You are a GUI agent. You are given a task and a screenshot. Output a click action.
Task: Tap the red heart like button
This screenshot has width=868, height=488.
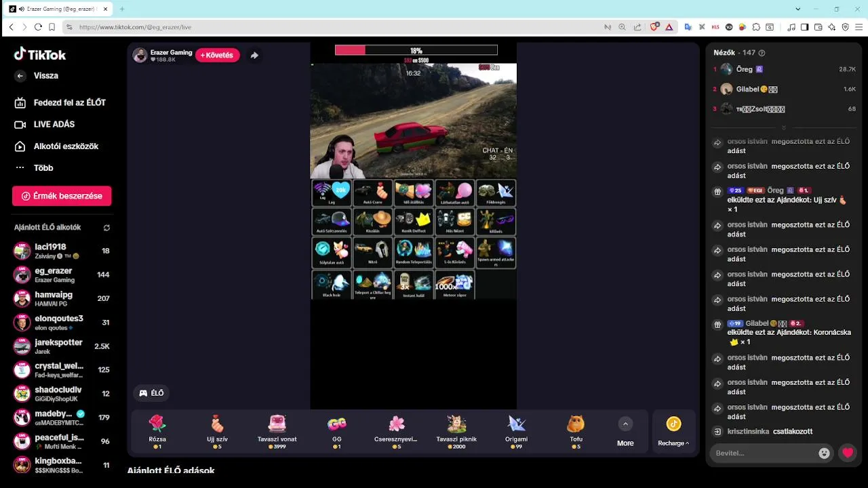(848, 453)
